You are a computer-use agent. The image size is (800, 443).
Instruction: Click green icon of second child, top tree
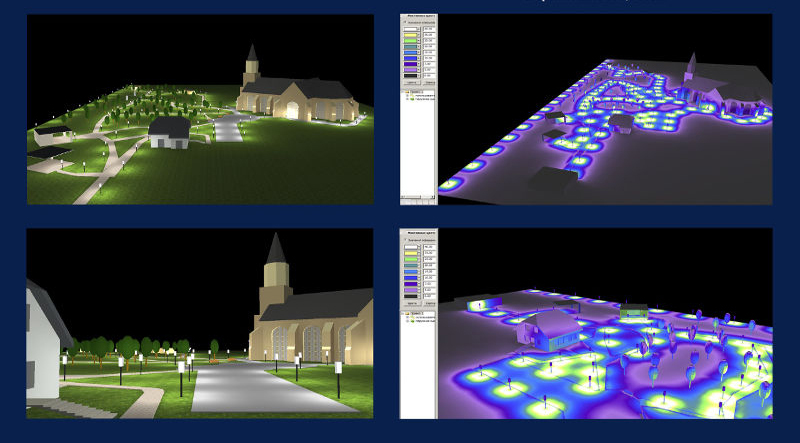(x=412, y=99)
